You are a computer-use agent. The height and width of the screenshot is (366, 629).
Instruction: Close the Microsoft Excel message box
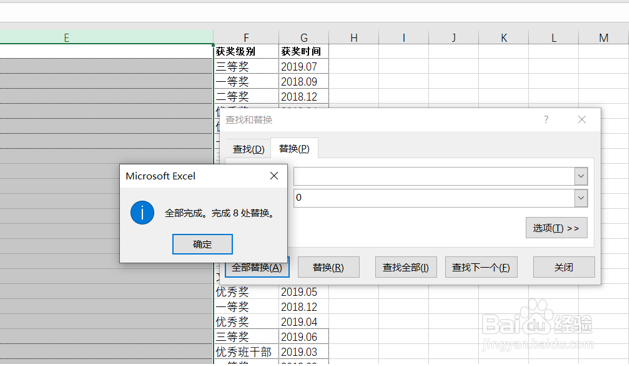[x=274, y=176]
